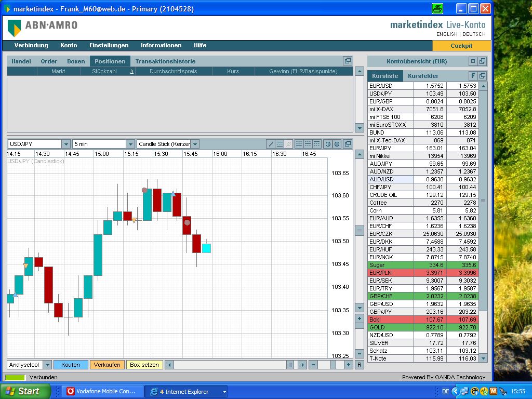Image resolution: width=532 pixels, height=399 pixels.
Task: Choose the bottom-solid line style icon
Action: [x=299, y=144]
